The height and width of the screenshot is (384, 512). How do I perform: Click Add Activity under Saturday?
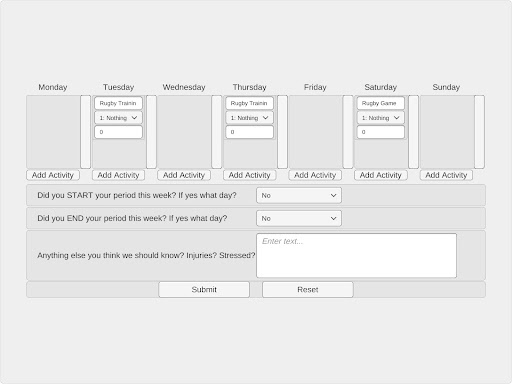click(x=380, y=175)
